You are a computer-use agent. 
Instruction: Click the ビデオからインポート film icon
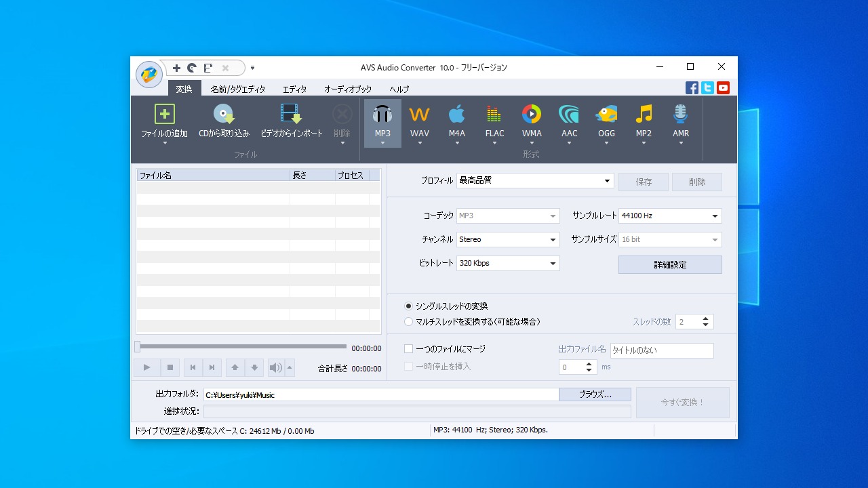click(x=291, y=114)
